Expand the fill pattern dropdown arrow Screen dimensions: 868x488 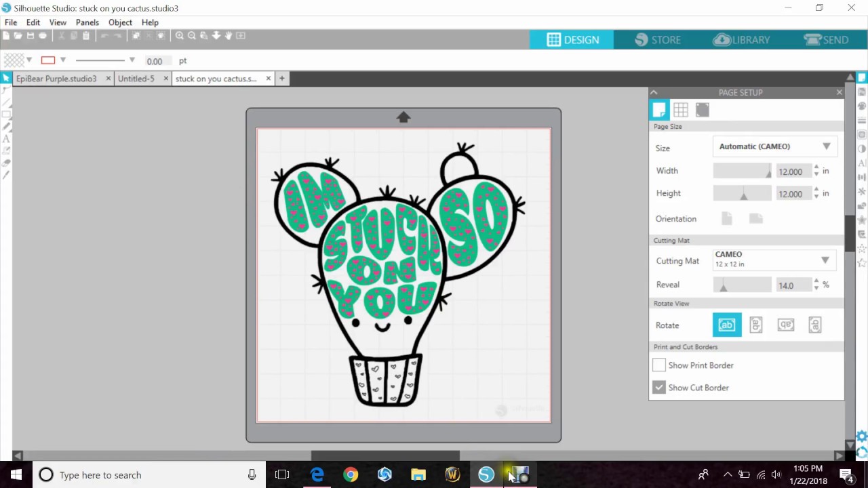(x=29, y=60)
